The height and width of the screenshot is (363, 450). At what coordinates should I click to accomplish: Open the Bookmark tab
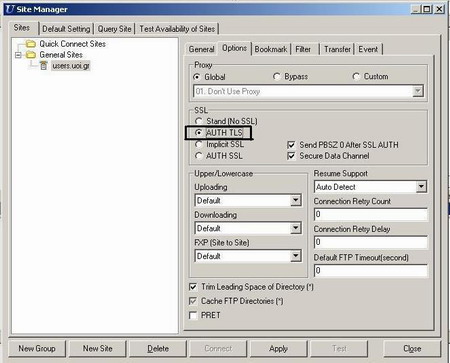coord(271,49)
